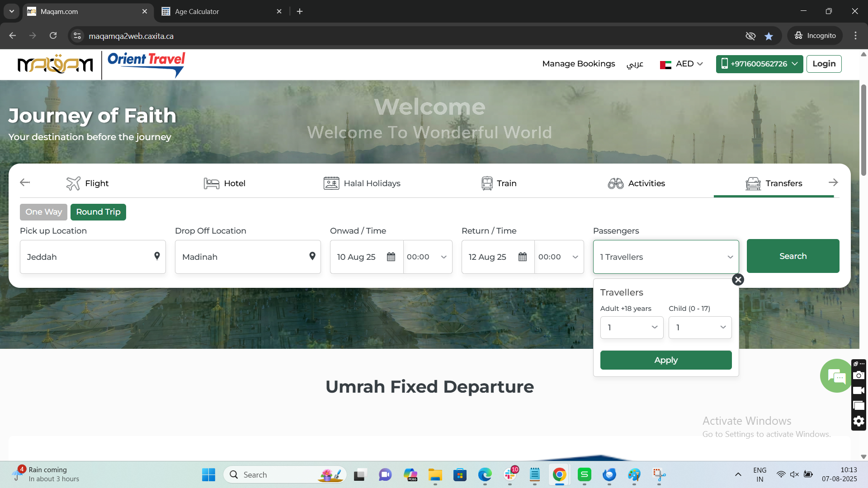Open Windows Start menu on taskbar

(208, 475)
